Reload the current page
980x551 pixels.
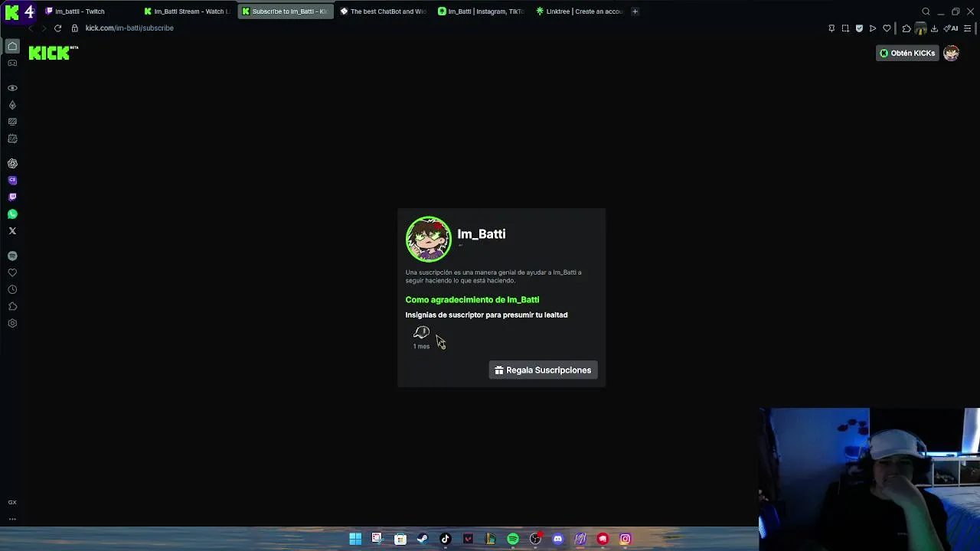click(57, 28)
